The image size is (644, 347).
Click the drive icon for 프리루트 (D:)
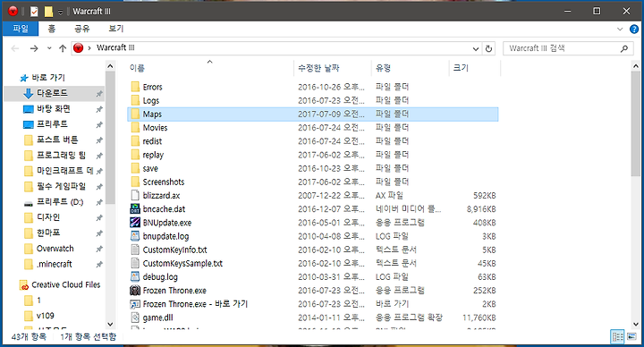tap(29, 203)
